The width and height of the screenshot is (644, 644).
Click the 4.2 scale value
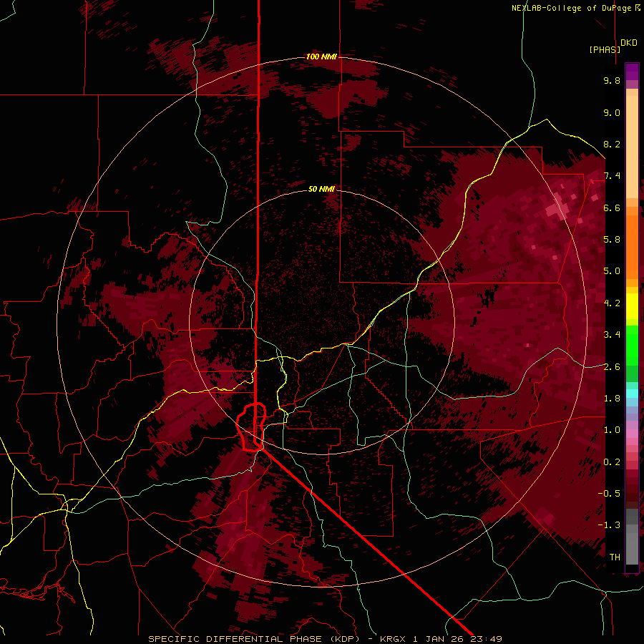tap(612, 303)
